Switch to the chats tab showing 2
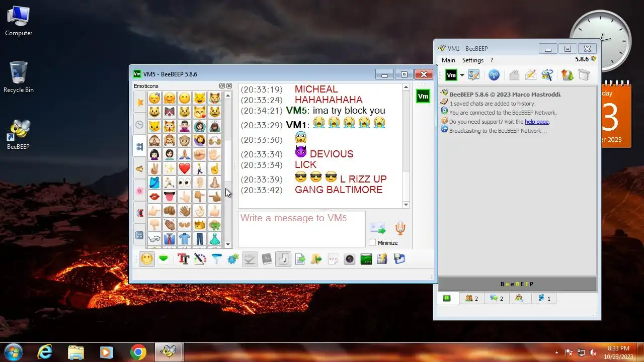644x362 pixels. (496, 298)
